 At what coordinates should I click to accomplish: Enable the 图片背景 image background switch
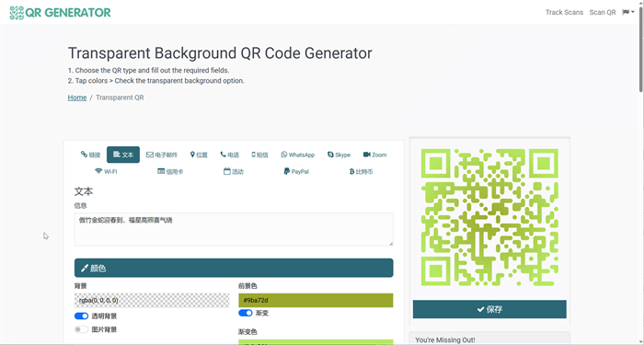pyautogui.click(x=81, y=329)
